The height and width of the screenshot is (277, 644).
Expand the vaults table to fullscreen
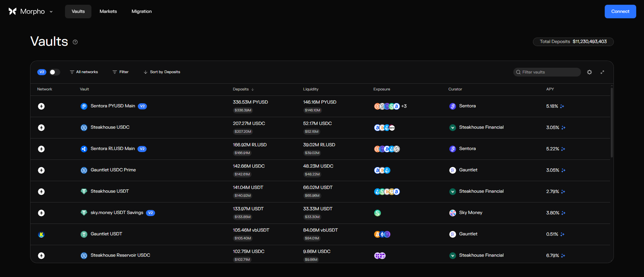602,72
